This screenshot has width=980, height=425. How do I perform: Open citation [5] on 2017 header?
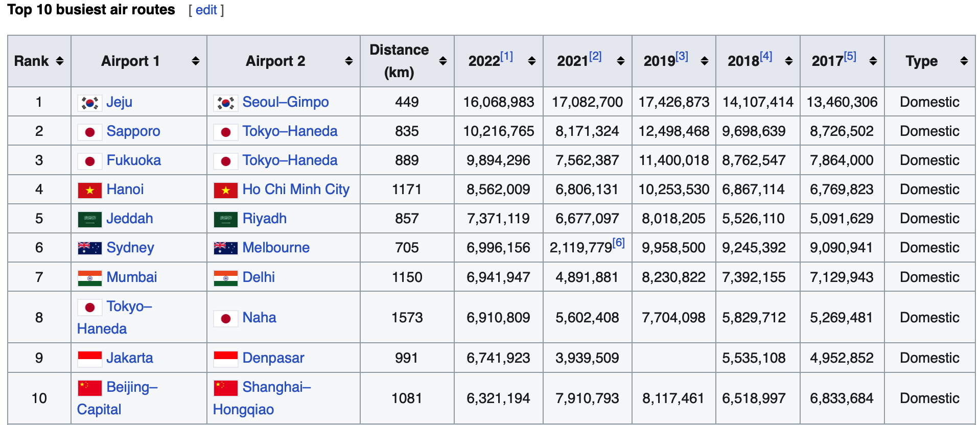pos(850,56)
